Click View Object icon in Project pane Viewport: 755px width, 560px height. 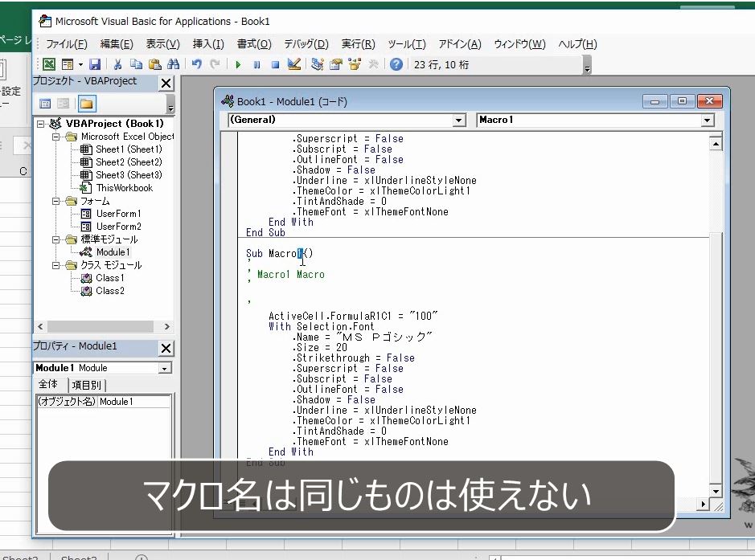(63, 104)
